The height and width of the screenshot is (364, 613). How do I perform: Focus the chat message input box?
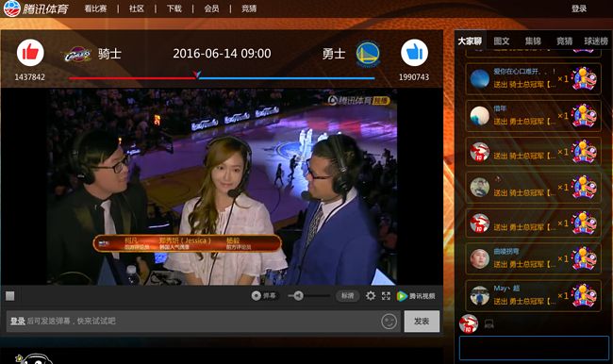[x=534, y=348]
